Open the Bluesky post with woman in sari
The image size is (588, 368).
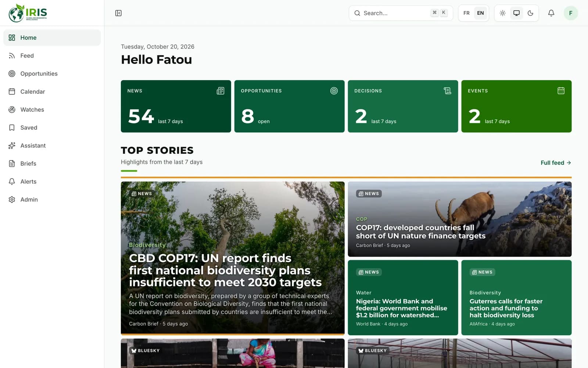coord(233,353)
